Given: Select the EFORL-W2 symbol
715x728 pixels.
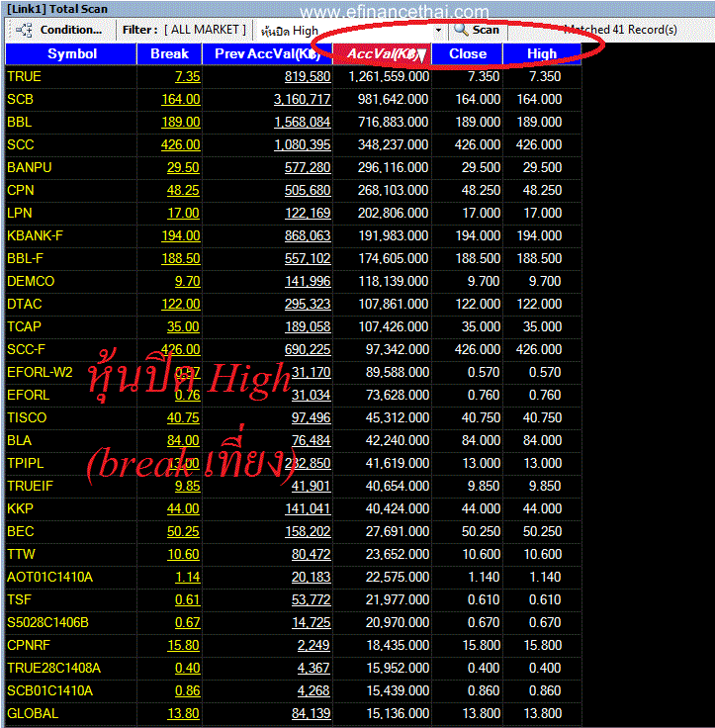Looking at the screenshot, I should pyautogui.click(x=40, y=372).
